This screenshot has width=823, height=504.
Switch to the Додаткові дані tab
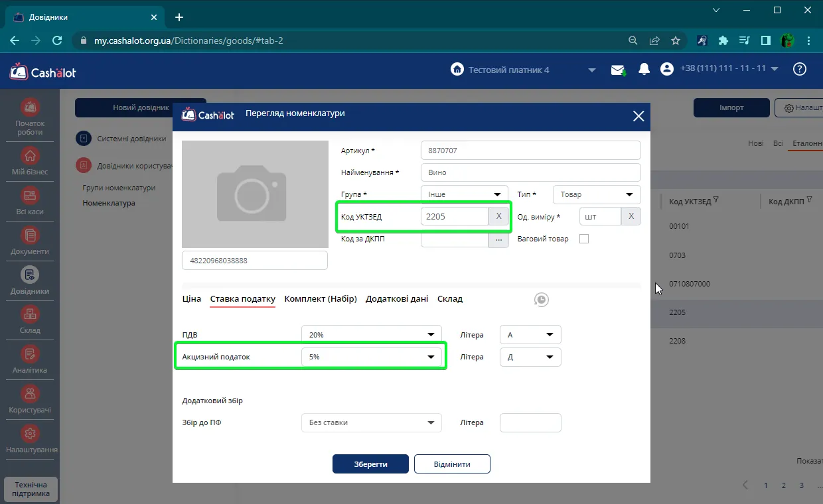397,299
